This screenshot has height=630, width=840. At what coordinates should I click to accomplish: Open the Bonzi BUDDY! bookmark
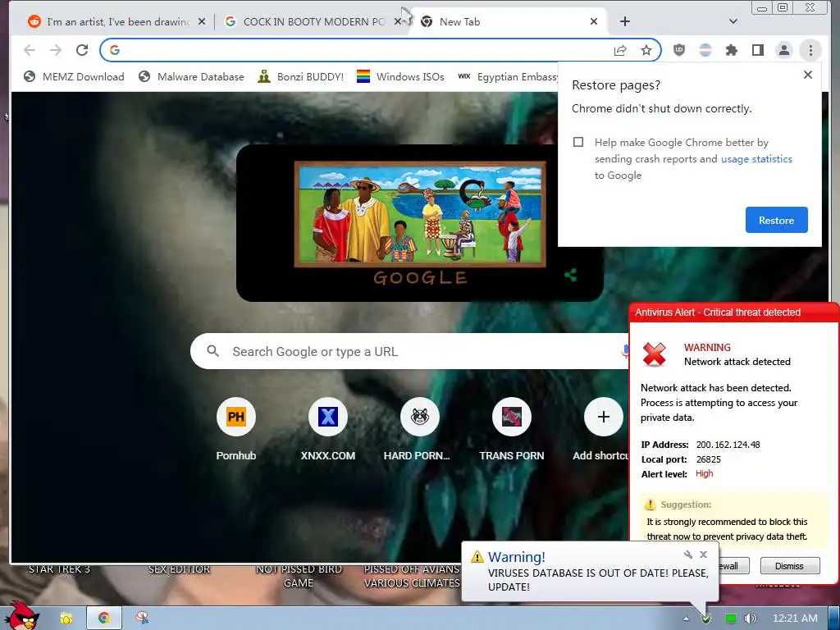click(x=300, y=76)
